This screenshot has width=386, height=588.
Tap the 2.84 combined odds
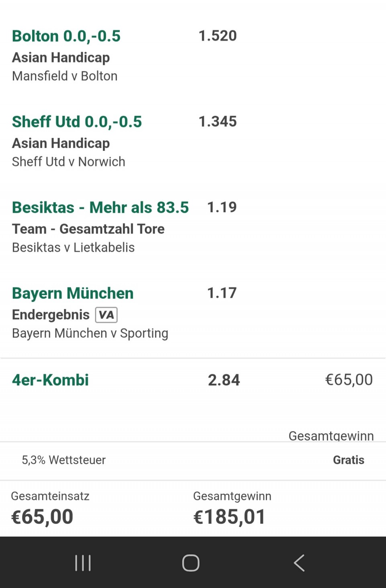coord(224,380)
